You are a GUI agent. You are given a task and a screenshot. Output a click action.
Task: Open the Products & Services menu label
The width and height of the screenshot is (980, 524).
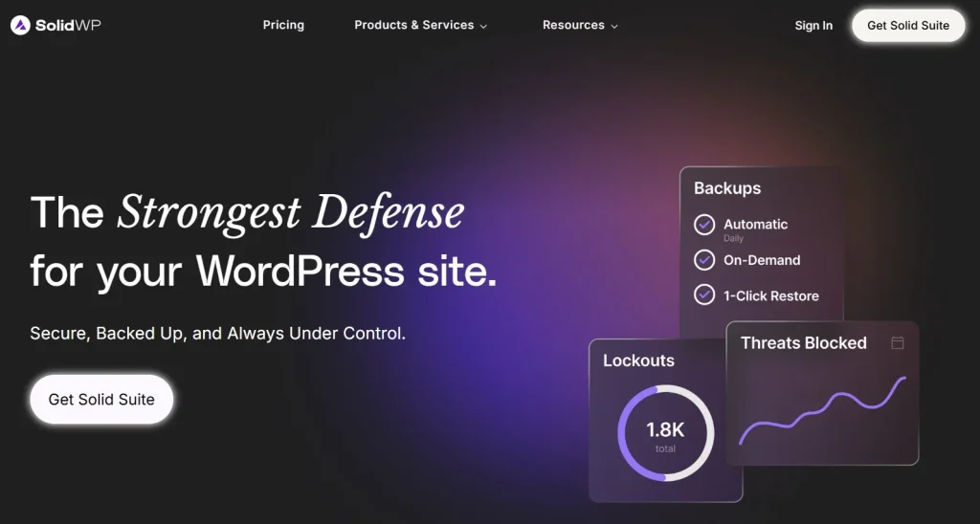[x=413, y=25]
